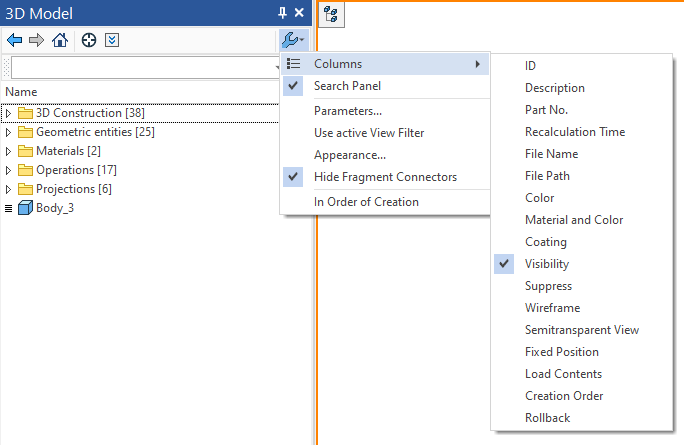Enable the Rollback column
This screenshot has width=684, height=445.
[582, 418]
